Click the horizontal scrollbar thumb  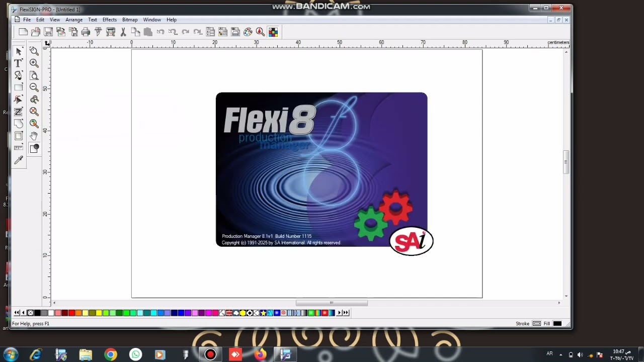pos(332,303)
